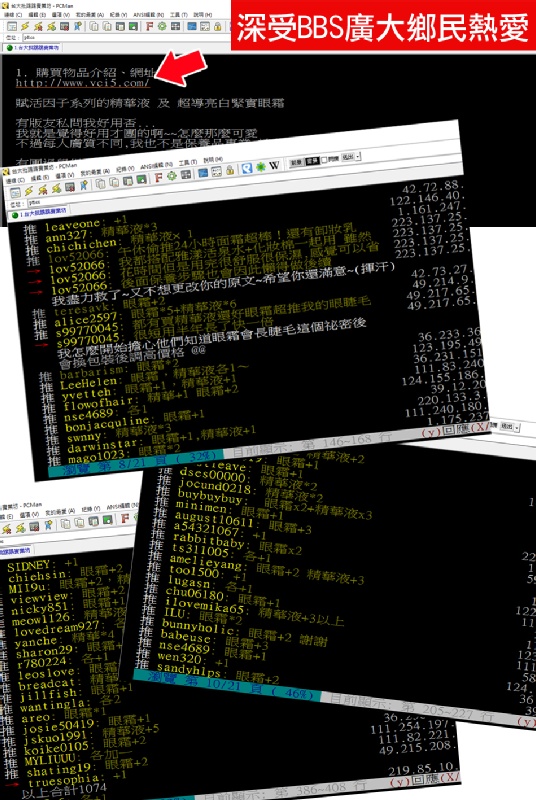Viewport: 536px width, 800px height.
Task: Select the black background color button in ANSI toolbar
Action: (x=312, y=161)
